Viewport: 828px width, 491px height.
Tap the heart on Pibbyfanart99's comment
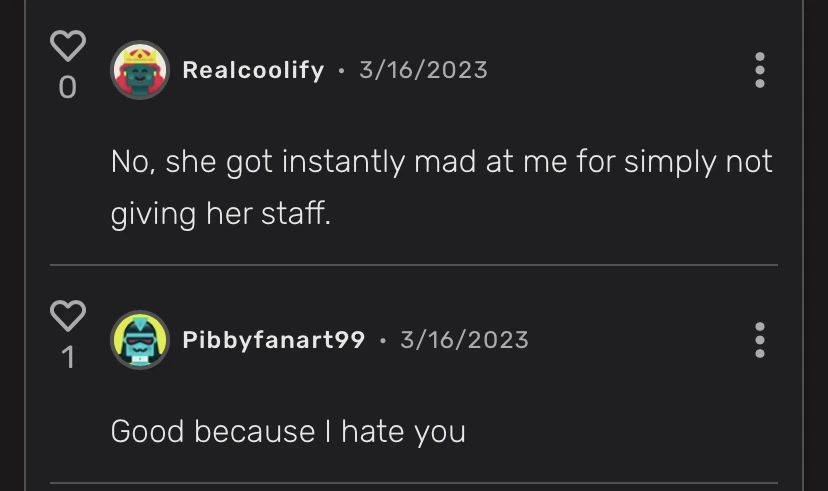[68, 315]
